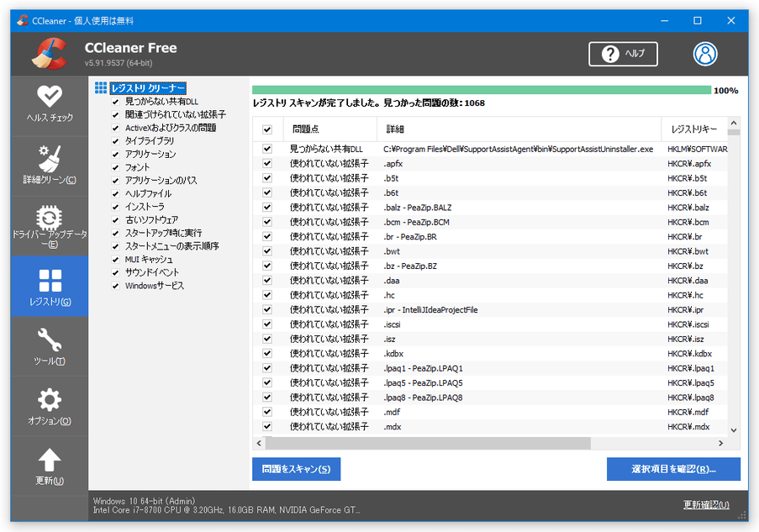This screenshot has width=759, height=532.
Task: Select HKCR¥.mdf registry key cell
Action: tap(688, 412)
